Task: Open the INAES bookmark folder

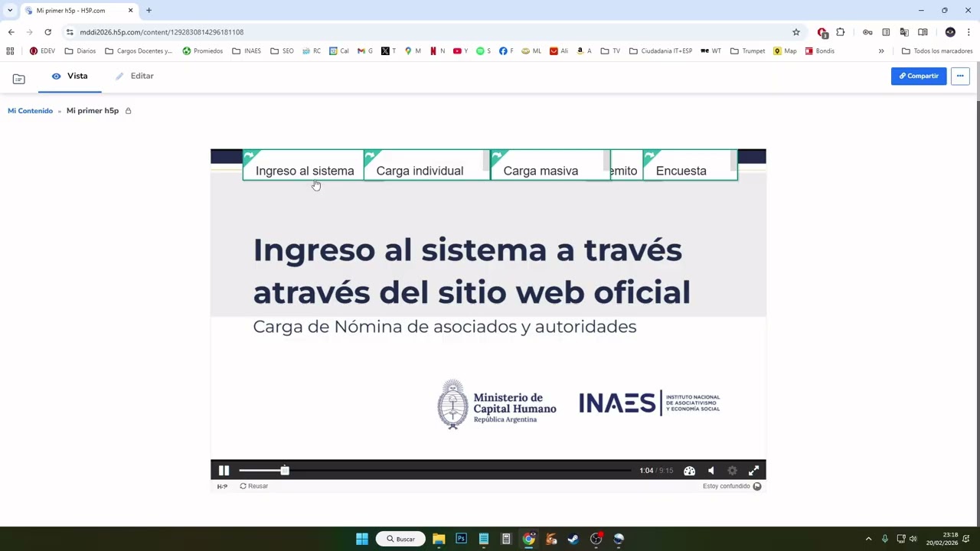Action: tap(247, 51)
